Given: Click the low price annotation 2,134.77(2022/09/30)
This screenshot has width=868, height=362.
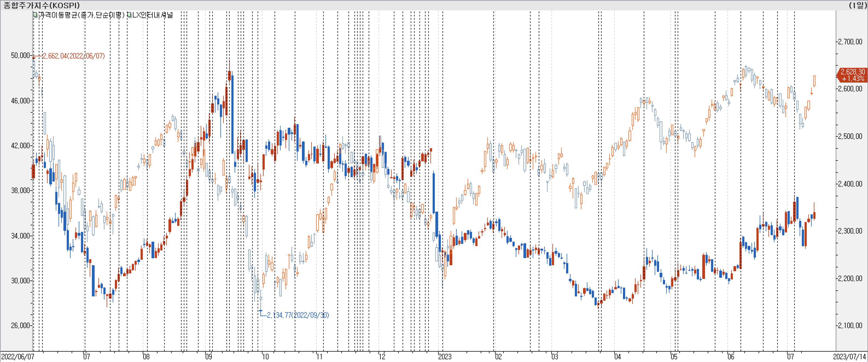Looking at the screenshot, I should click(x=298, y=315).
